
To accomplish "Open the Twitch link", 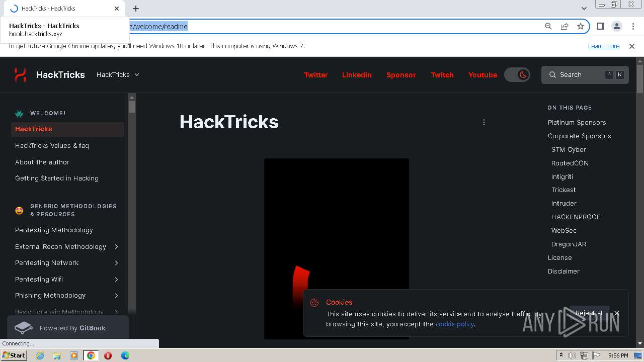I will [x=442, y=75].
